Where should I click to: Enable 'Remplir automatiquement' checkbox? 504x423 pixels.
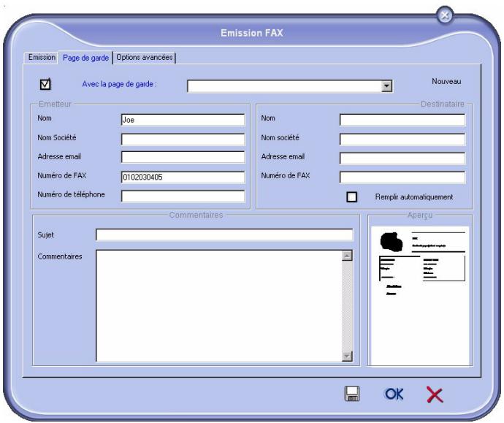coord(351,197)
